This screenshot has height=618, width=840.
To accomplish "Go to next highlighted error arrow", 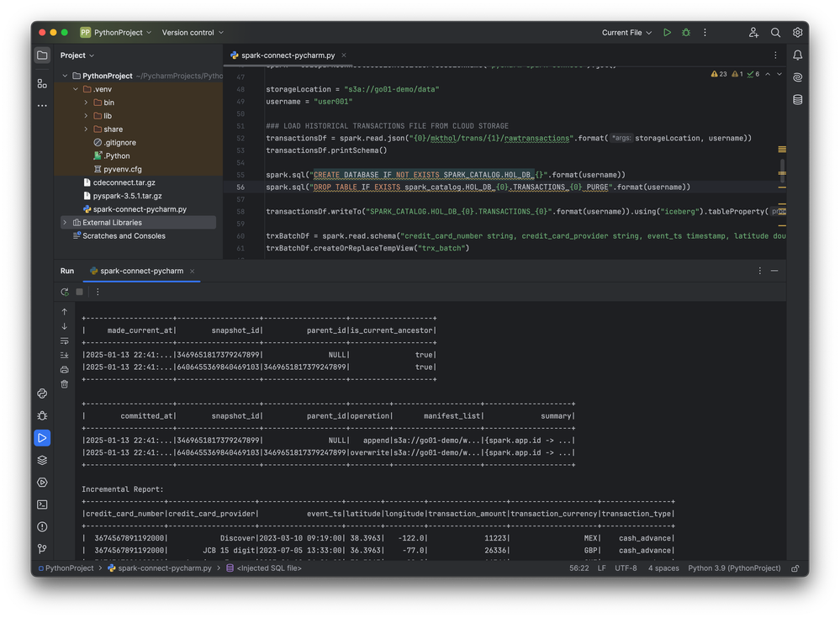I will click(779, 75).
